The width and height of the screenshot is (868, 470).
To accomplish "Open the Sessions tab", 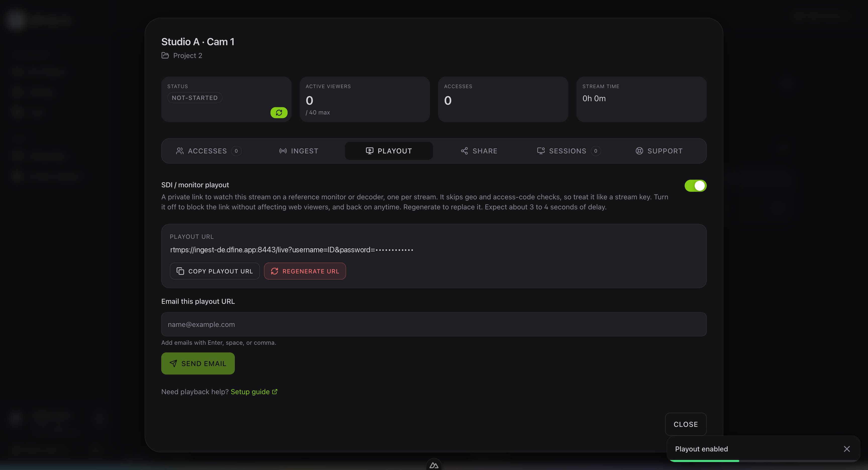I will coord(569,151).
